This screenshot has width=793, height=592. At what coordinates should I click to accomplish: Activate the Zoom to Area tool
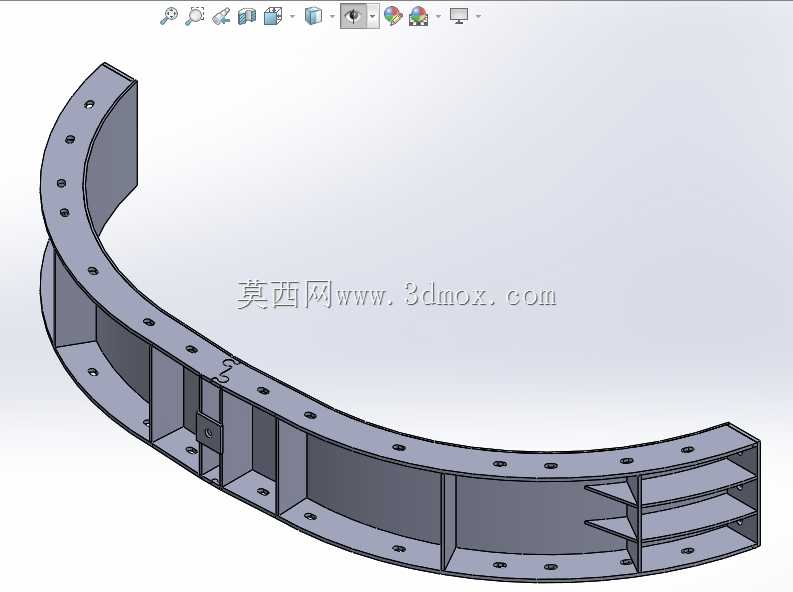click(195, 16)
